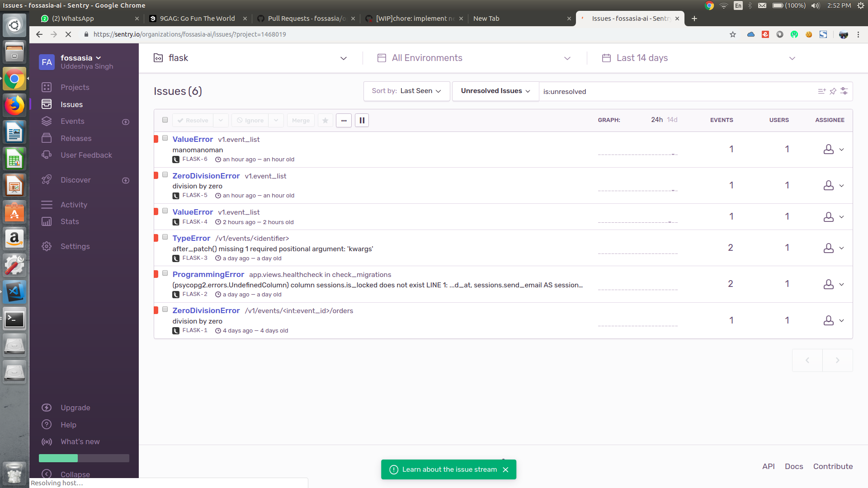This screenshot has height=488, width=868.
Task: Open the Sort by Last Seen dropdown
Action: (x=406, y=91)
